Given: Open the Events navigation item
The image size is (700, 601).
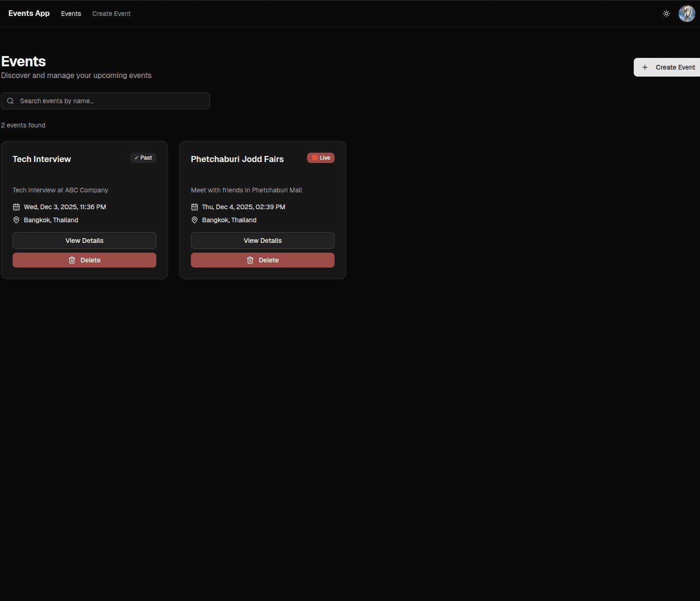Looking at the screenshot, I should coord(71,13).
